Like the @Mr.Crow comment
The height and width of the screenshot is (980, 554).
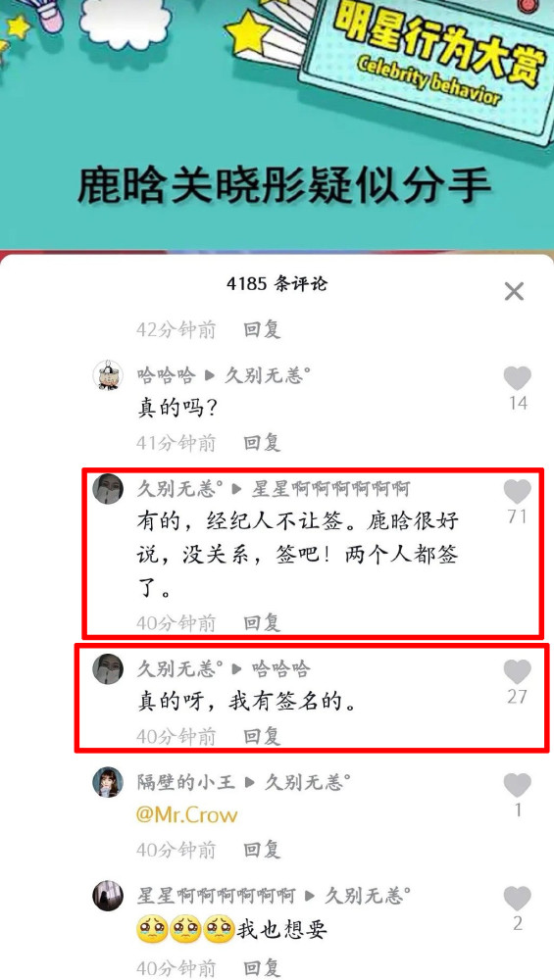(517, 786)
